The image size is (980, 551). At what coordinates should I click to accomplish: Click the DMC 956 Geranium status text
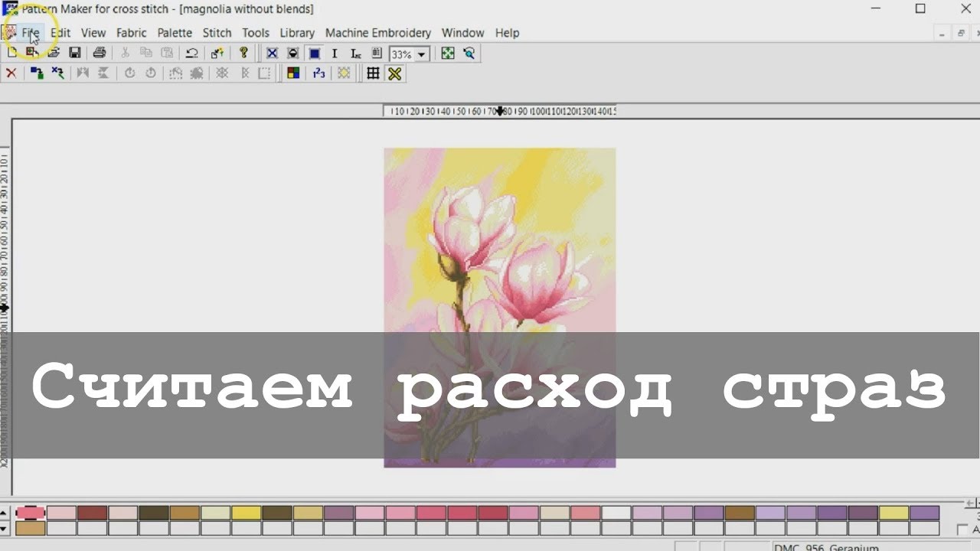tap(826, 547)
